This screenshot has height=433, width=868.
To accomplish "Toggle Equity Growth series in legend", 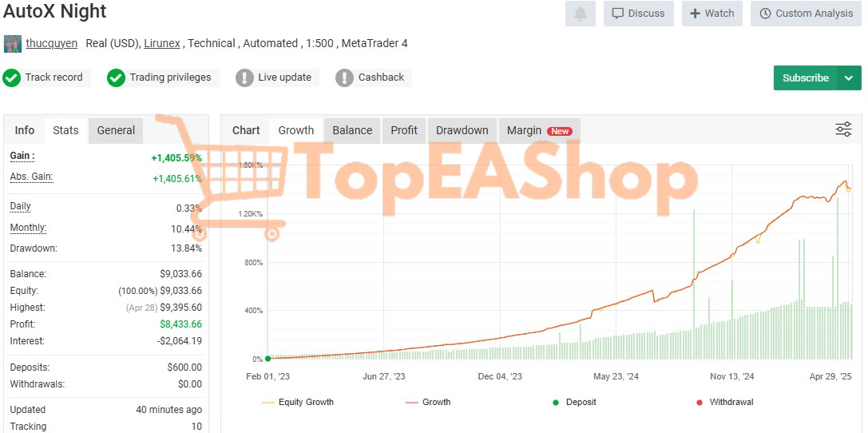I will 298,402.
